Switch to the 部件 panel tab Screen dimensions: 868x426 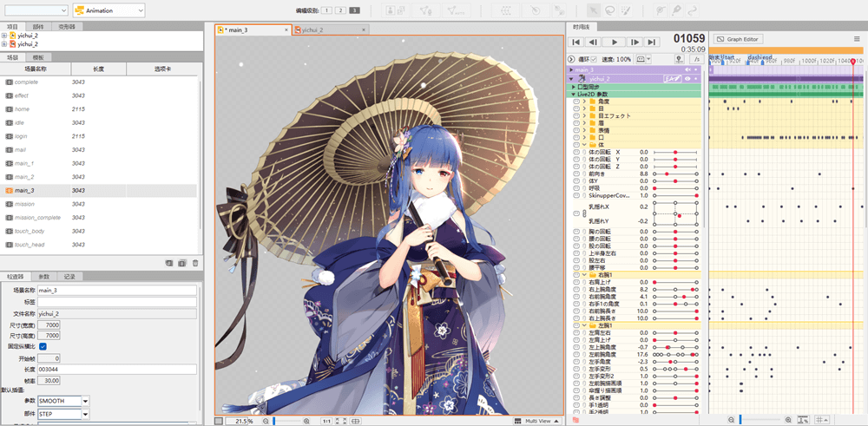click(38, 27)
